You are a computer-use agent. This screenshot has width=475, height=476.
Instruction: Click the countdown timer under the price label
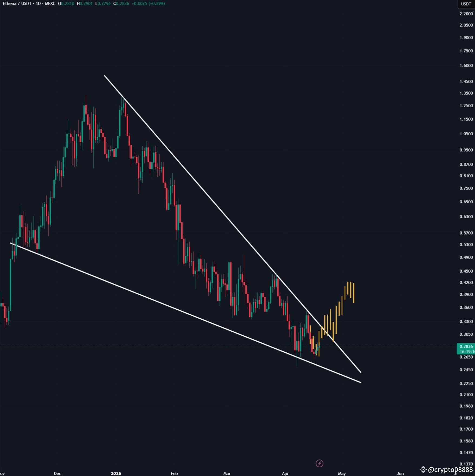tap(466, 351)
